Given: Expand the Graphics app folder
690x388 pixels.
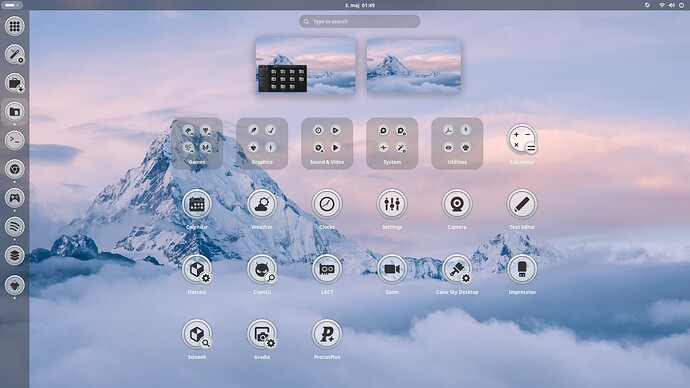Looking at the screenshot, I should tap(262, 143).
